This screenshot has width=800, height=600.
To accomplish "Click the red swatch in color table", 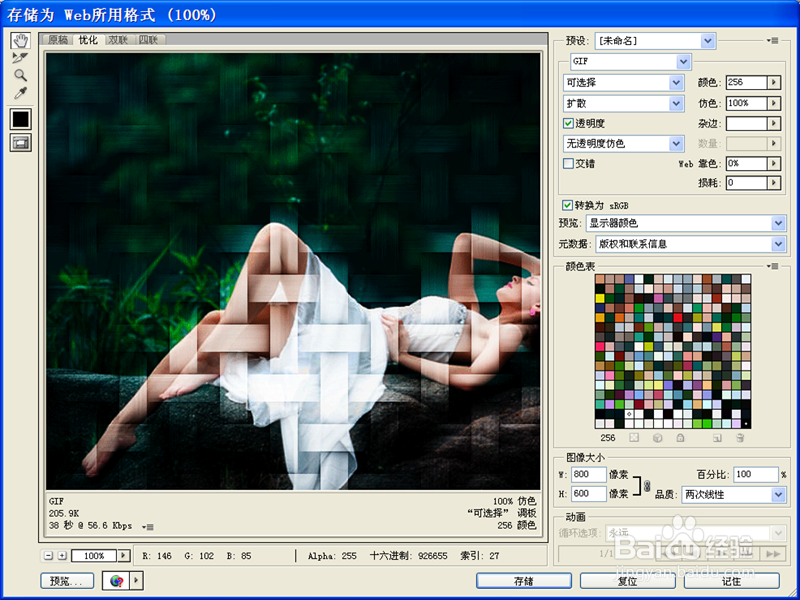I will 678,317.
